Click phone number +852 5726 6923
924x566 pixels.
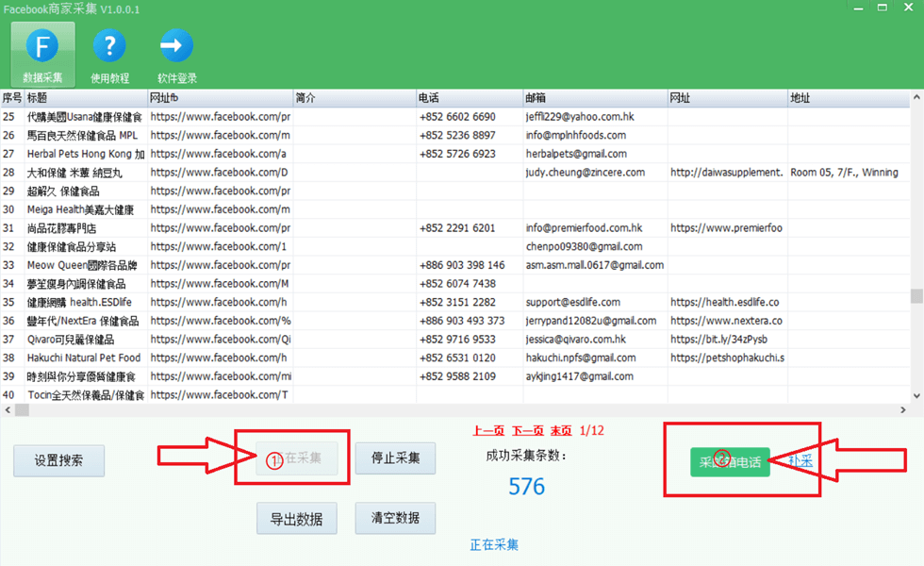[x=457, y=154]
